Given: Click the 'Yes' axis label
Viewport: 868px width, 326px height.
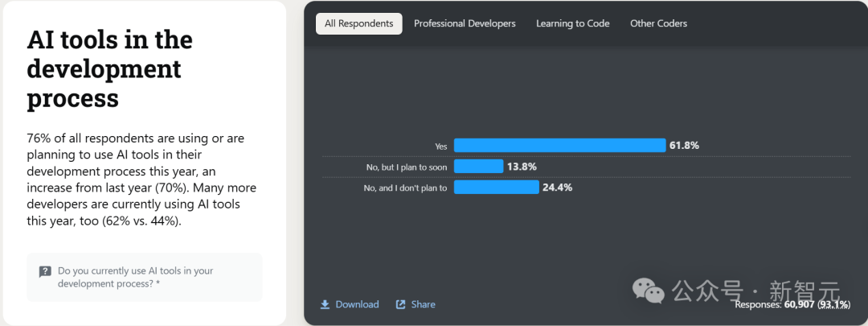Looking at the screenshot, I should click(x=440, y=146).
